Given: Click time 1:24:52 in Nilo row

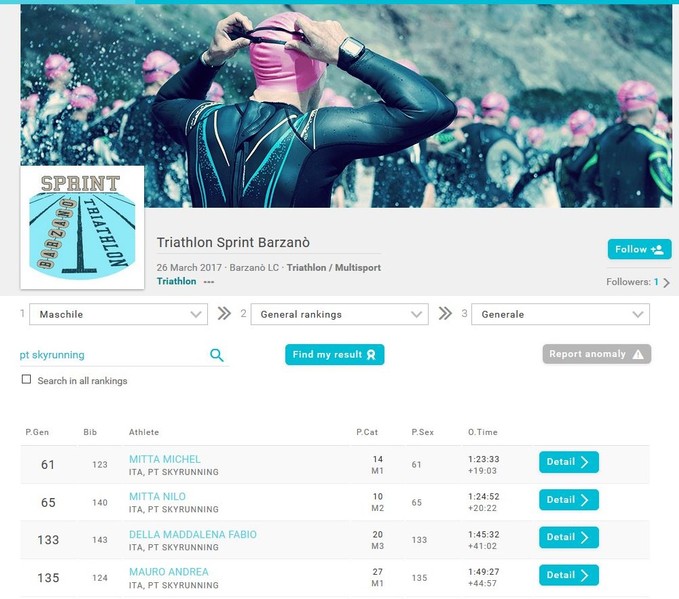Looking at the screenshot, I should (483, 496).
